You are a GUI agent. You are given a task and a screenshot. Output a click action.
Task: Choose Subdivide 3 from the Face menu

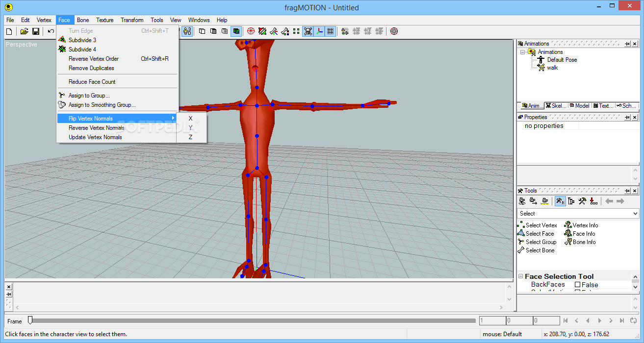pyautogui.click(x=117, y=40)
